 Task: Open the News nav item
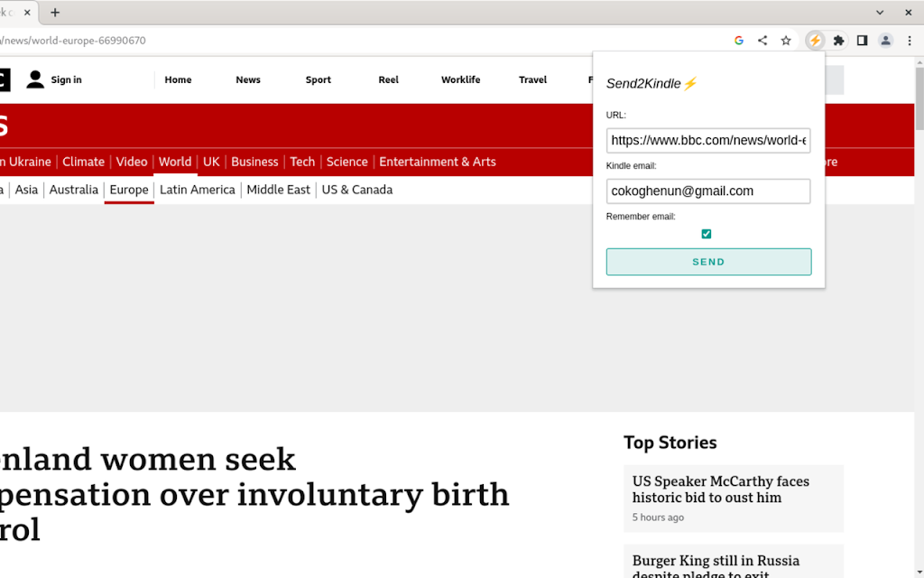point(248,79)
